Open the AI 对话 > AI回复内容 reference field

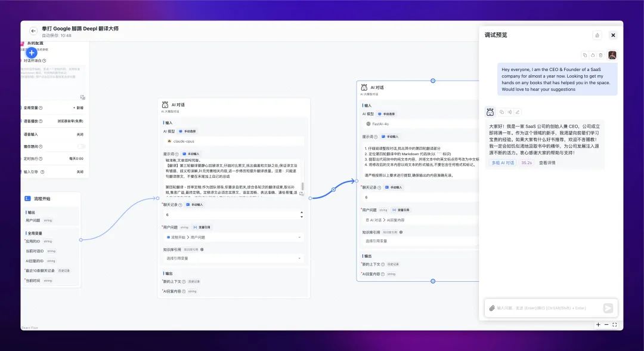[420, 220]
